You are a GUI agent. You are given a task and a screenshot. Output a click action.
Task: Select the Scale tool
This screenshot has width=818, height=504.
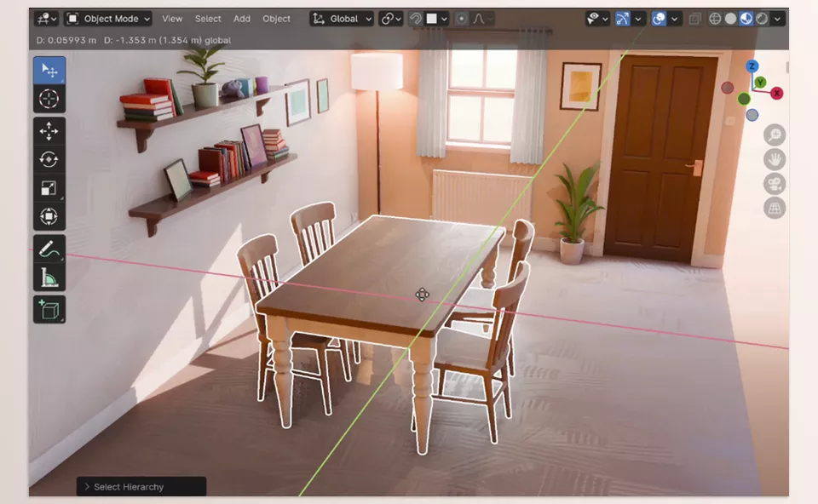pyautogui.click(x=49, y=187)
